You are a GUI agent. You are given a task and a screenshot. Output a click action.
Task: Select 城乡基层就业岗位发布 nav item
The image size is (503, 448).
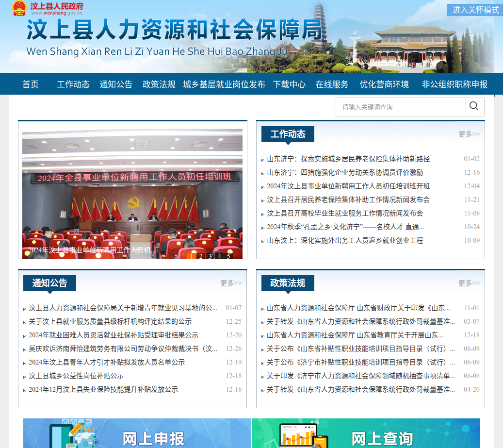pyautogui.click(x=224, y=84)
